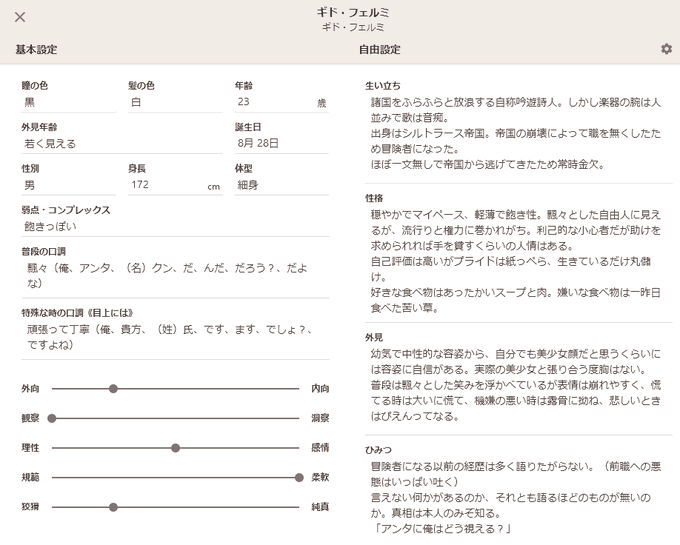680x545 pixels.
Task: Adjust the 規範–柔軟 slider handle
Action: tap(299, 477)
